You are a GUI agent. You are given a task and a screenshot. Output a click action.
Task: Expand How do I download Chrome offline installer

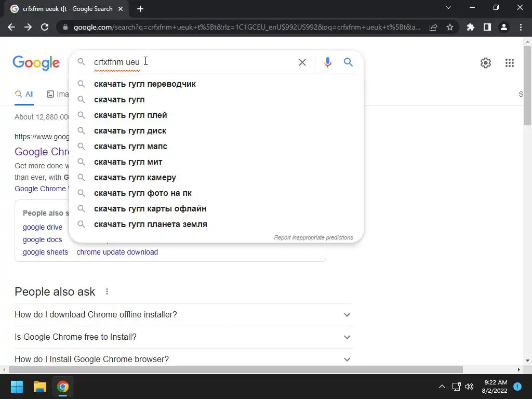183,314
